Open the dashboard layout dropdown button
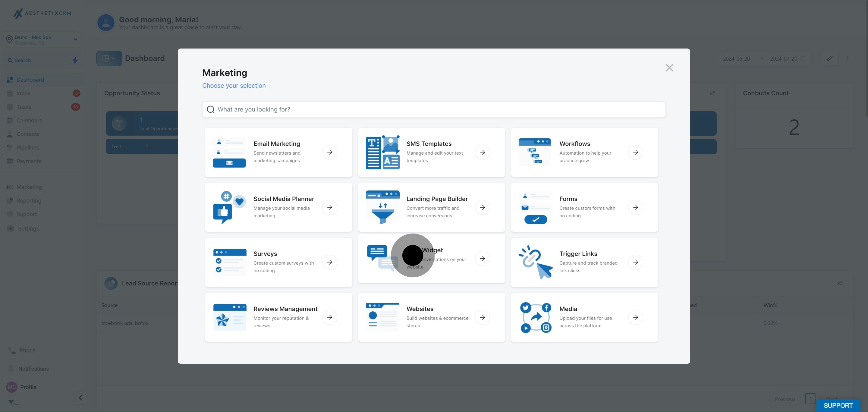Screen dimensions: 868x412 (109, 58)
